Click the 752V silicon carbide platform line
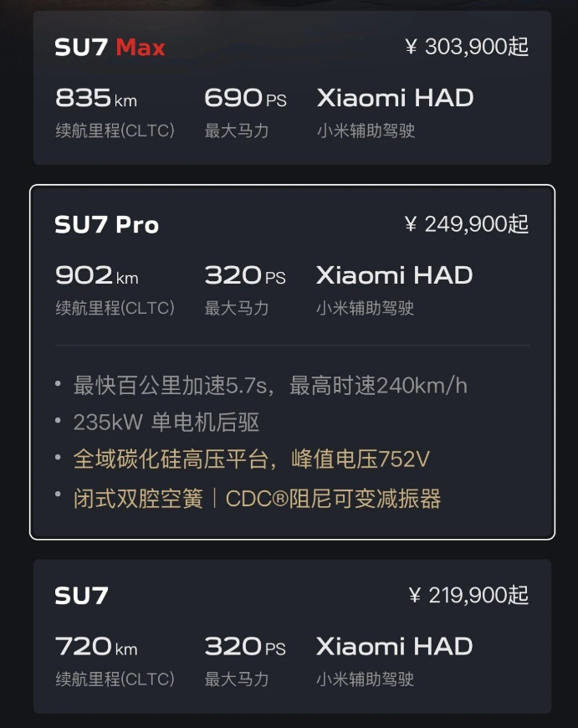The height and width of the screenshot is (728, 578). (x=252, y=459)
